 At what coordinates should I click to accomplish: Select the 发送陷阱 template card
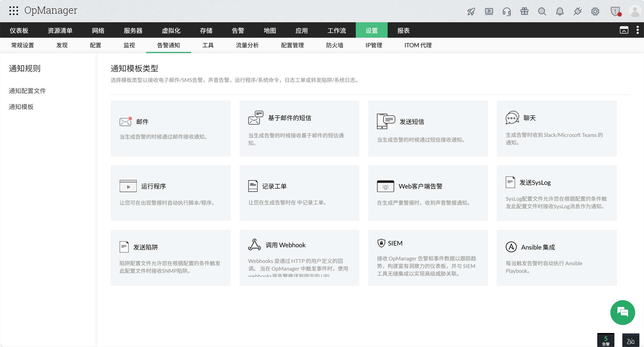pos(171,258)
